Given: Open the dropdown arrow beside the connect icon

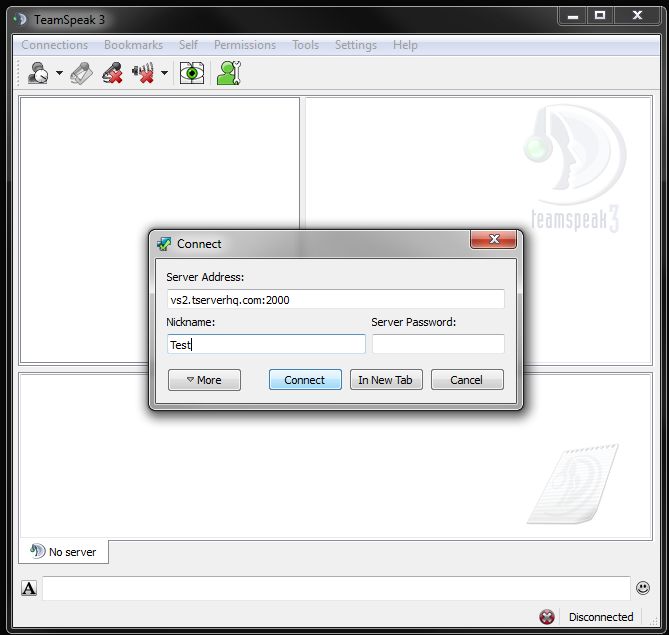Looking at the screenshot, I should pos(59,73).
